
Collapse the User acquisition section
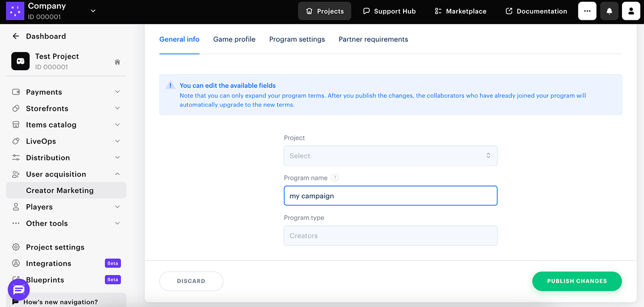[x=118, y=174]
